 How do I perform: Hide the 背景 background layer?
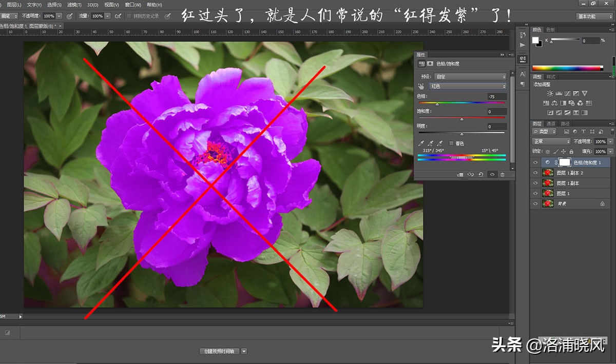tap(535, 204)
